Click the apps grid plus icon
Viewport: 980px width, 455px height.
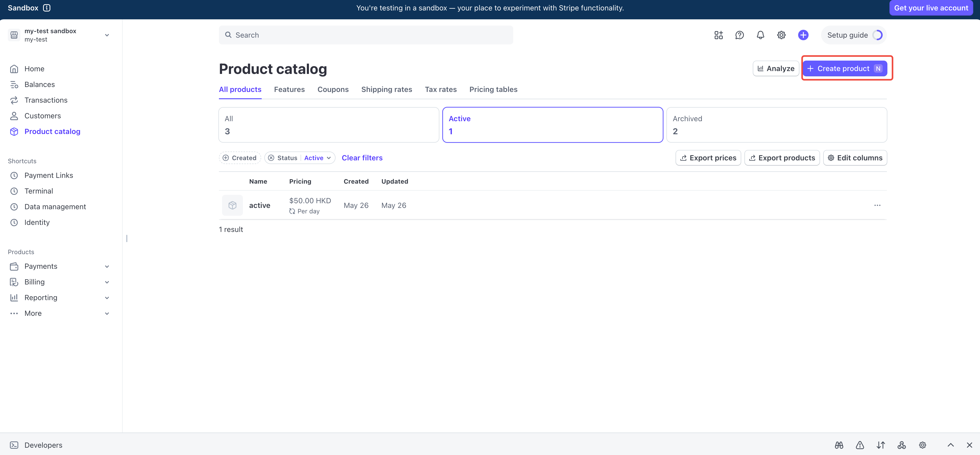tap(718, 35)
